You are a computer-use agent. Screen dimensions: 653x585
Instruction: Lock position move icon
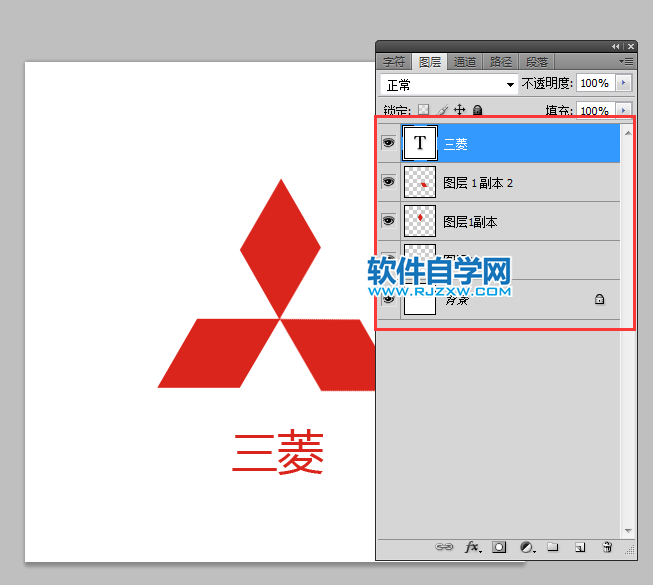pyautogui.click(x=459, y=110)
